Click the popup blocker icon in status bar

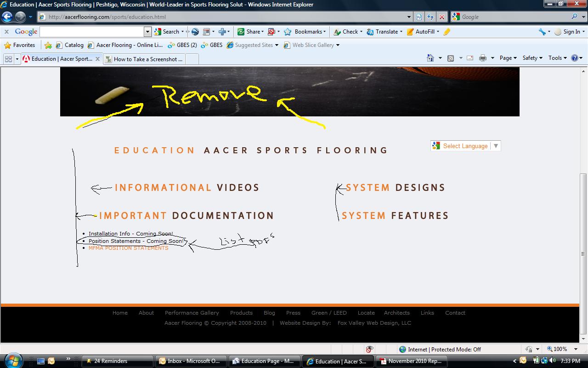coord(369,349)
